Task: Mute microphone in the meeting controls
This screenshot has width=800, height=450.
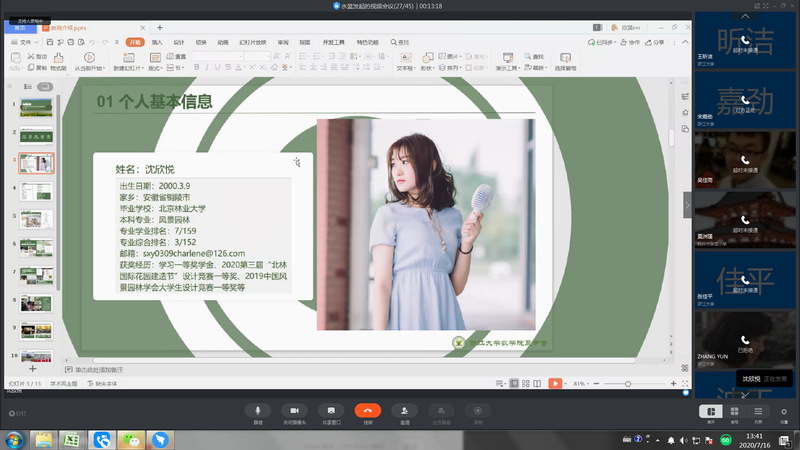Action: pyautogui.click(x=258, y=411)
